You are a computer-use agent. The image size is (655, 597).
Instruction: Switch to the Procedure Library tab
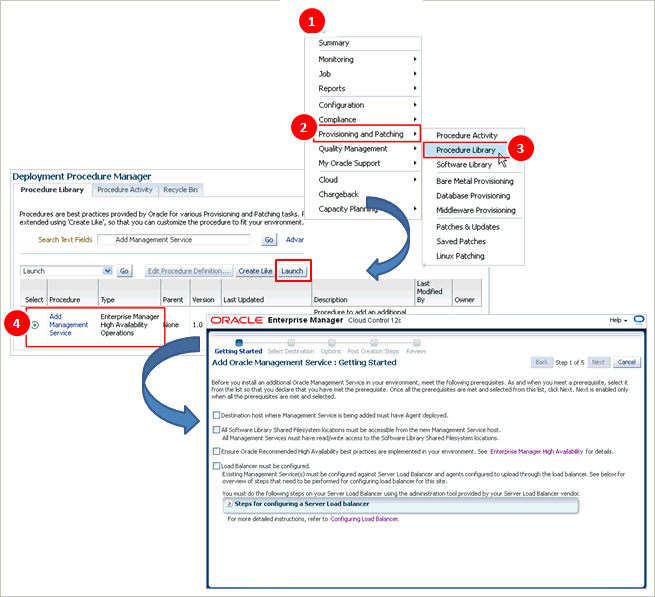tap(52, 190)
